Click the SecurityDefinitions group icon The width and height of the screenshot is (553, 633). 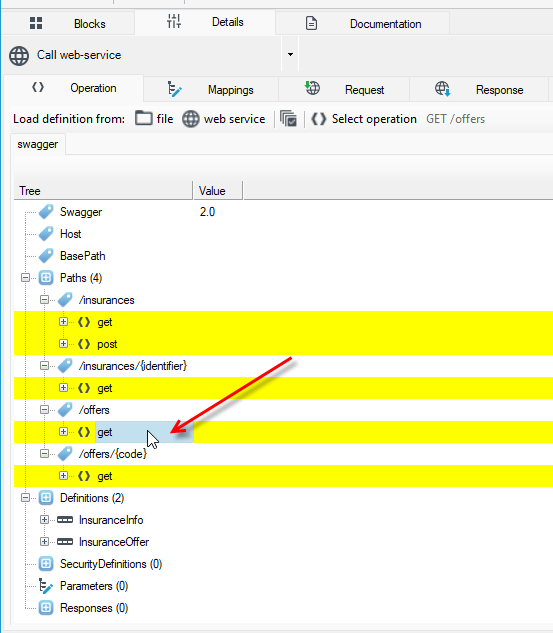[46, 564]
